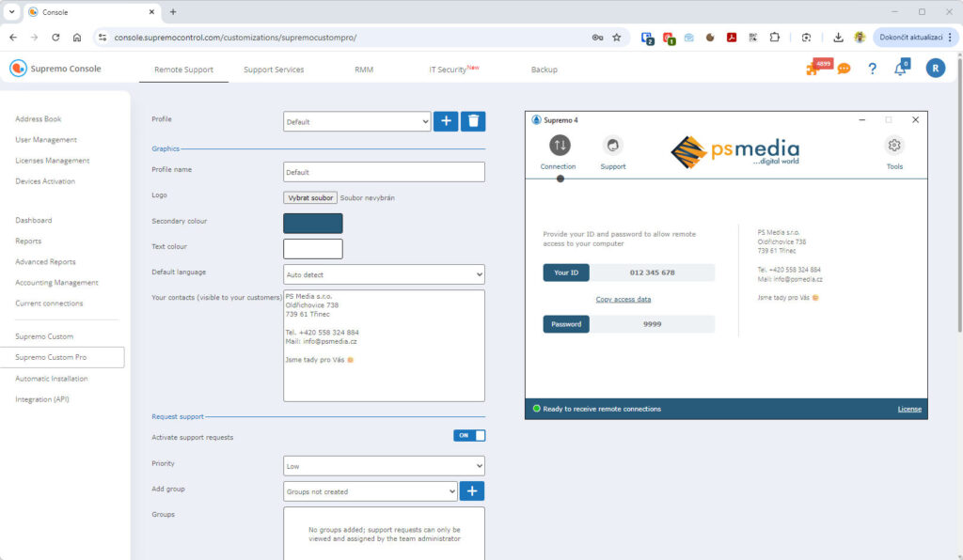The height and width of the screenshot is (560, 963).
Task: Expand the Profile dropdown set to Default
Action: (356, 121)
